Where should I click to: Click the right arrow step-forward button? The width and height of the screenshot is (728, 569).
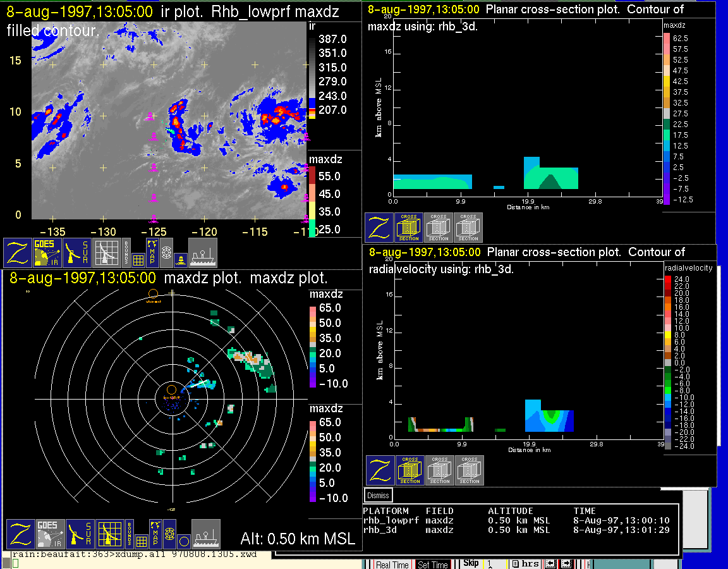pyautogui.click(x=567, y=564)
